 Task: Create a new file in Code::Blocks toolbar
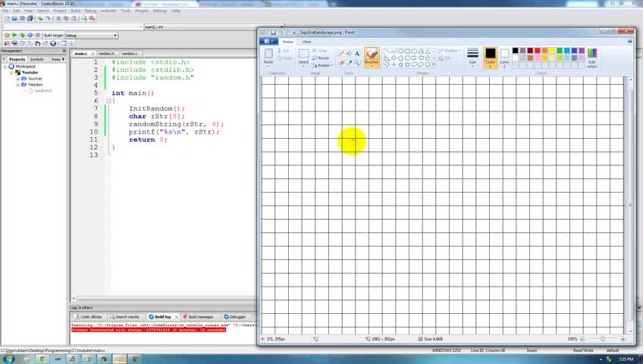coord(7,18)
